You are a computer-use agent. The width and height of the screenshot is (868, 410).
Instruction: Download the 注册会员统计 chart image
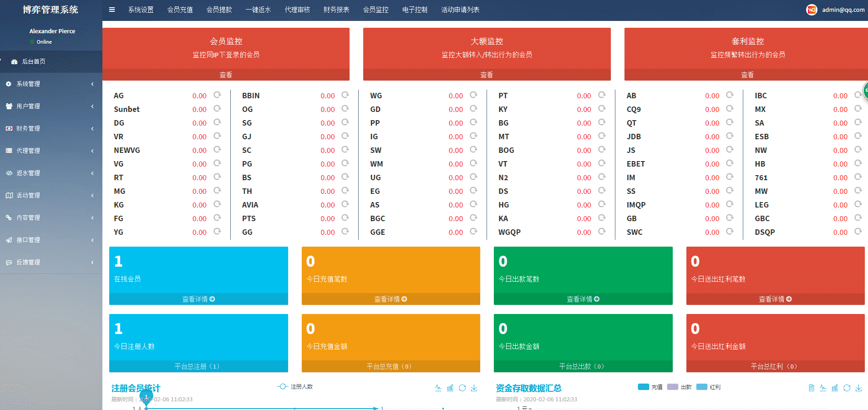pyautogui.click(x=474, y=388)
